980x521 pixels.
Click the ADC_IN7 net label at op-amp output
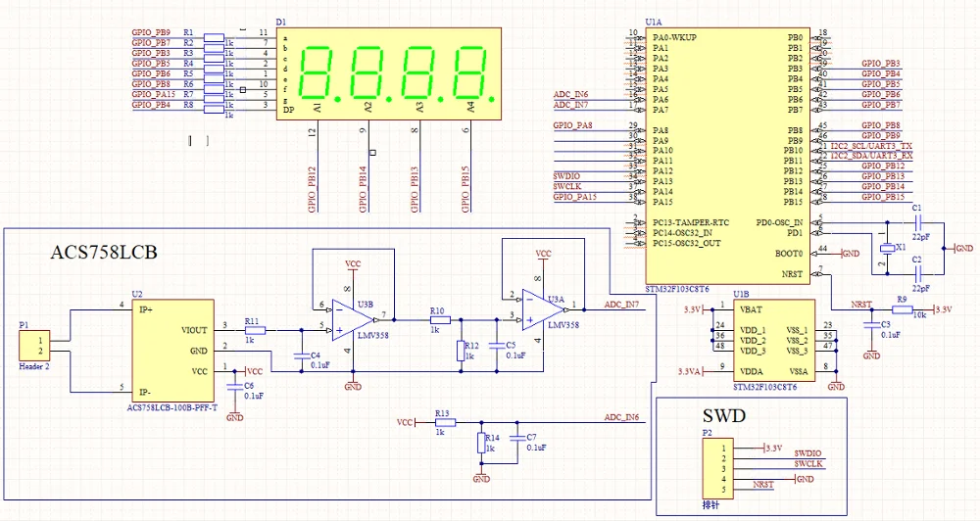point(621,305)
